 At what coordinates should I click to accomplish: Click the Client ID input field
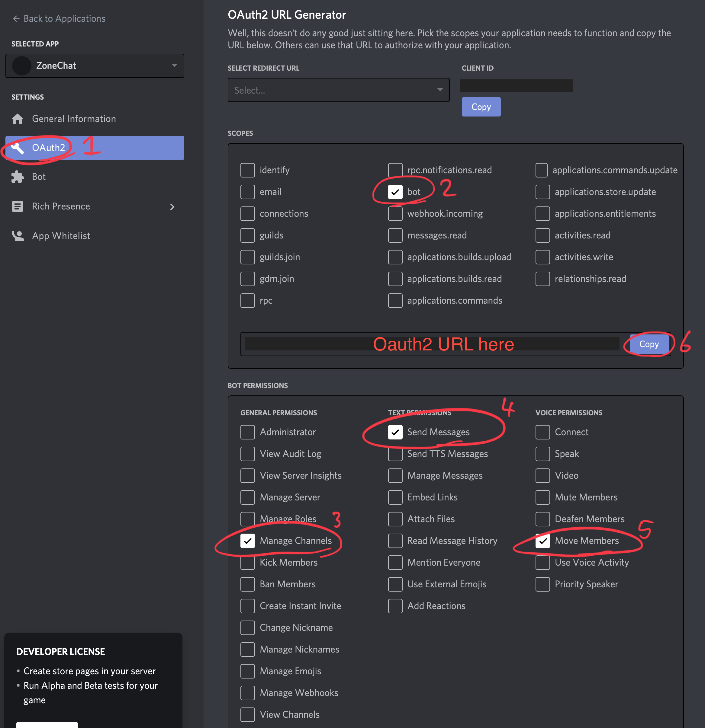click(517, 86)
